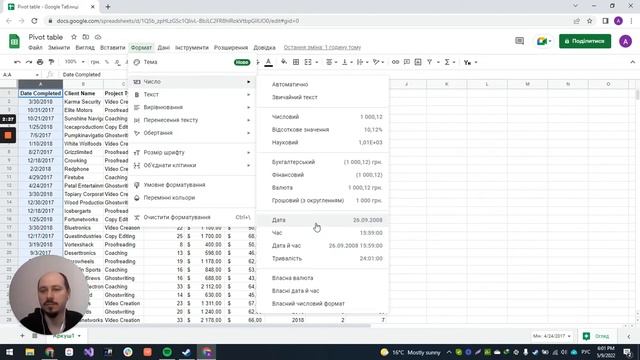Screen dimensions: 640x360
Task: Open the text rotation dropdown
Action: (x=378, y=62)
